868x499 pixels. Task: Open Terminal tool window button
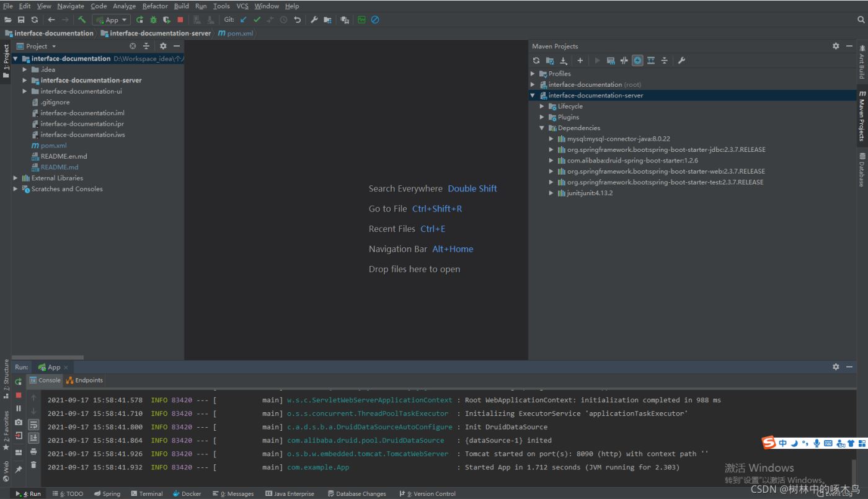tap(147, 493)
